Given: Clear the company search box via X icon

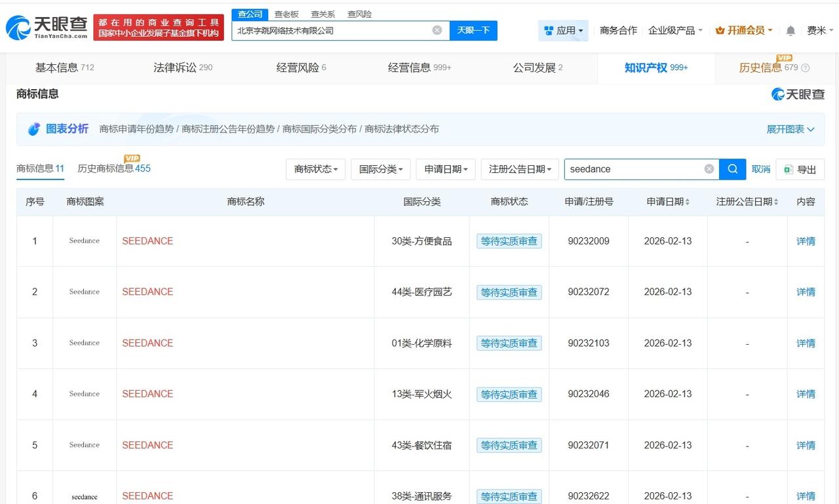Looking at the screenshot, I should click(x=437, y=29).
